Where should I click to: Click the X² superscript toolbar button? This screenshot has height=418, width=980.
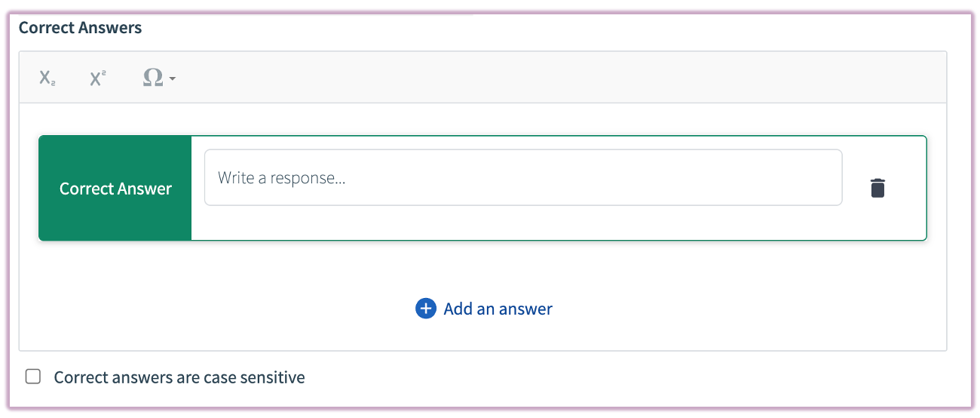[x=98, y=78]
